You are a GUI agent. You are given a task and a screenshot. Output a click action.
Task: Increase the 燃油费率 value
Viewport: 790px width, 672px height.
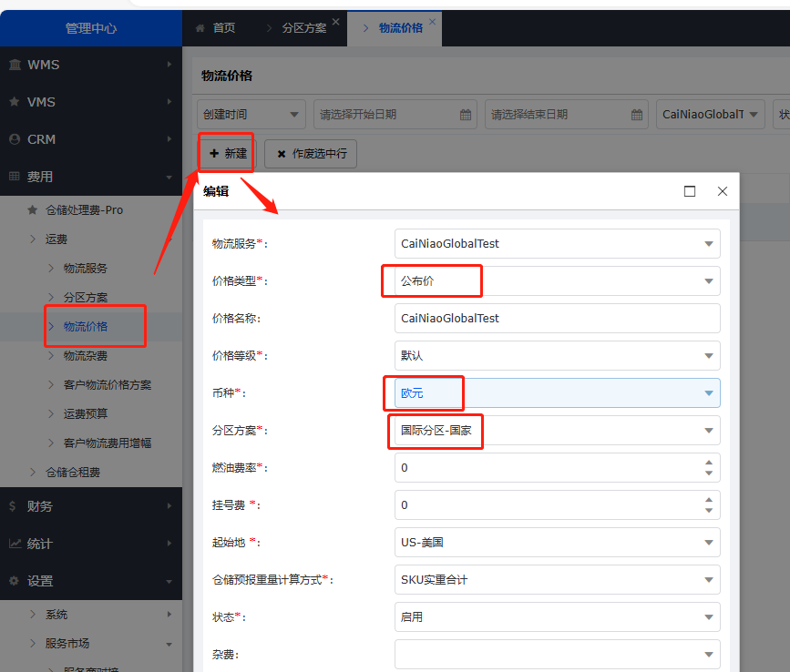pyautogui.click(x=709, y=463)
